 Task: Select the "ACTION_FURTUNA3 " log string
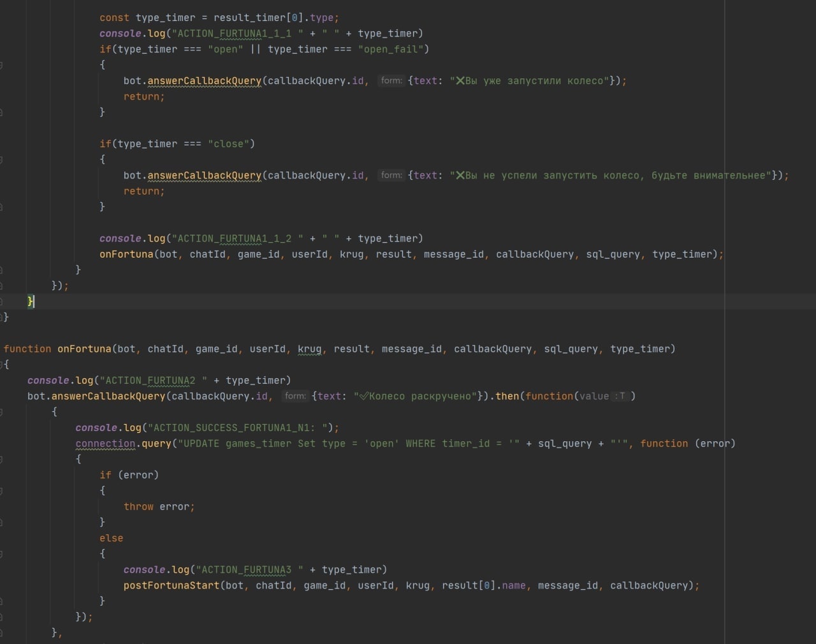[x=250, y=570]
